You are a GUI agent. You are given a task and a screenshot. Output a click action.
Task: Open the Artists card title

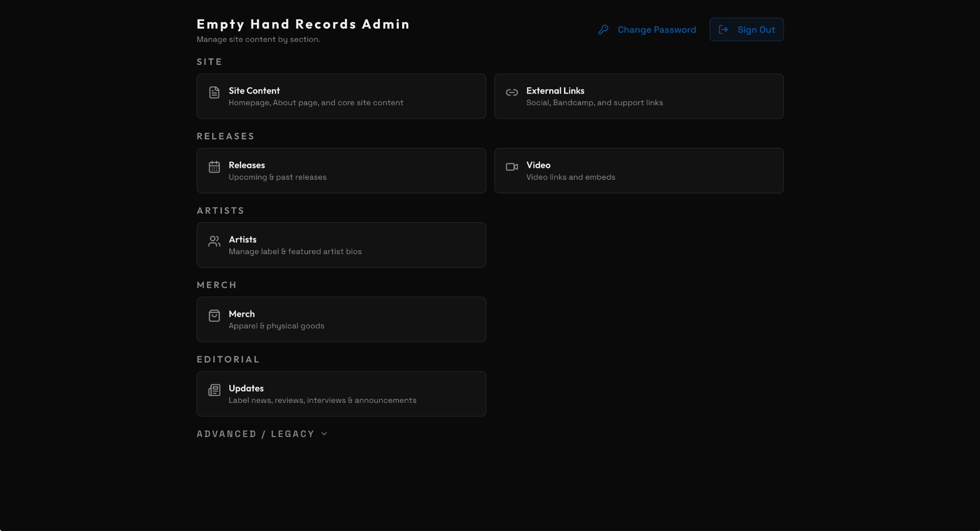click(x=242, y=239)
